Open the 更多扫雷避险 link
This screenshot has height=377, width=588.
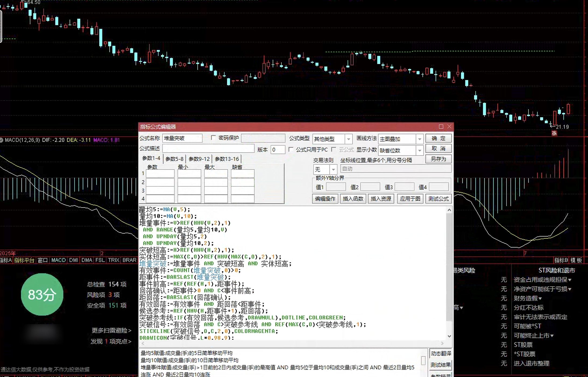[111, 330]
